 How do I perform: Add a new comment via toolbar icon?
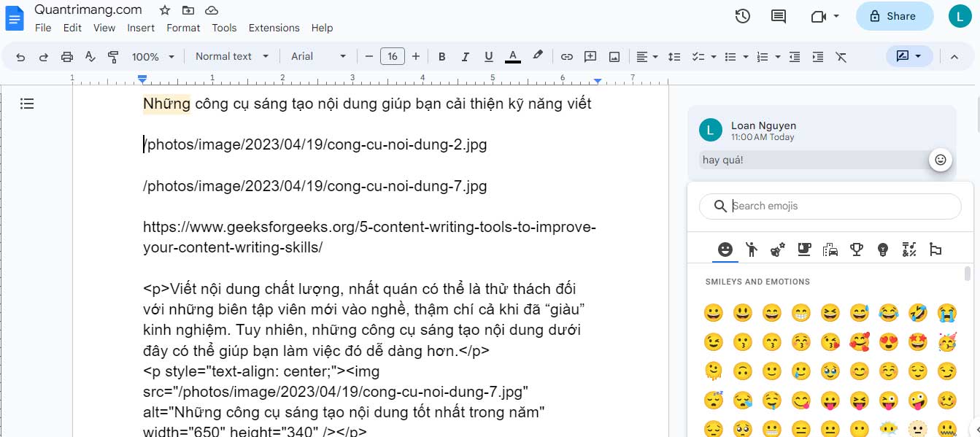590,56
